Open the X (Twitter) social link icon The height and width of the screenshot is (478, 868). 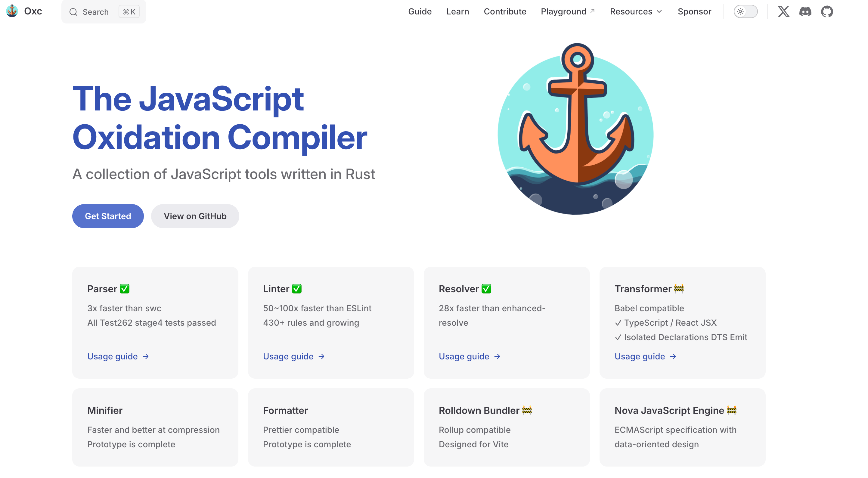point(783,11)
